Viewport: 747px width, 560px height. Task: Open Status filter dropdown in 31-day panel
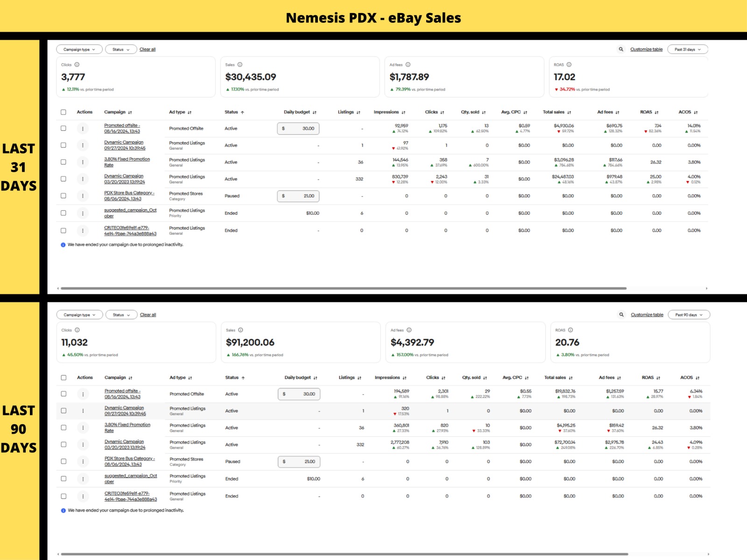(121, 49)
